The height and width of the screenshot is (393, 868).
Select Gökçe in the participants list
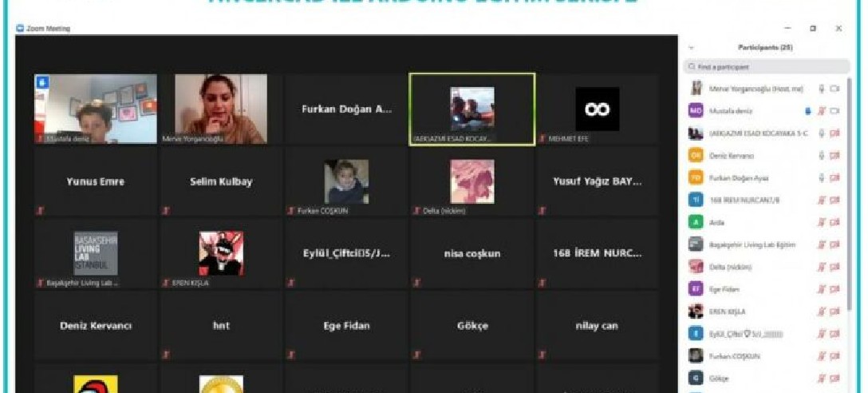[x=719, y=378]
